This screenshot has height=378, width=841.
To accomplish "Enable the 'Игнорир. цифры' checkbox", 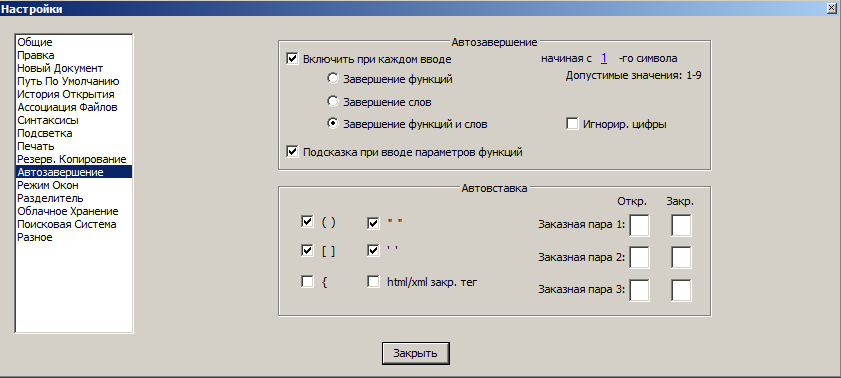I will (572, 124).
